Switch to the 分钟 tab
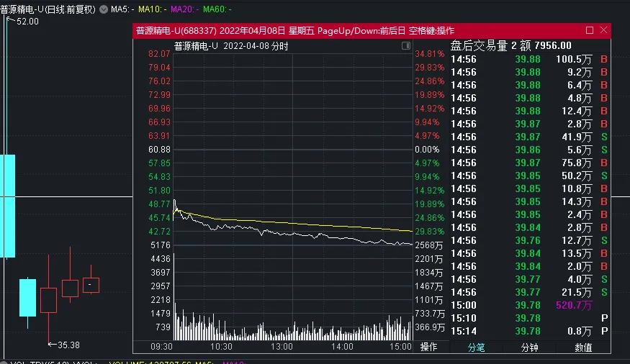630x364 pixels. [529, 347]
